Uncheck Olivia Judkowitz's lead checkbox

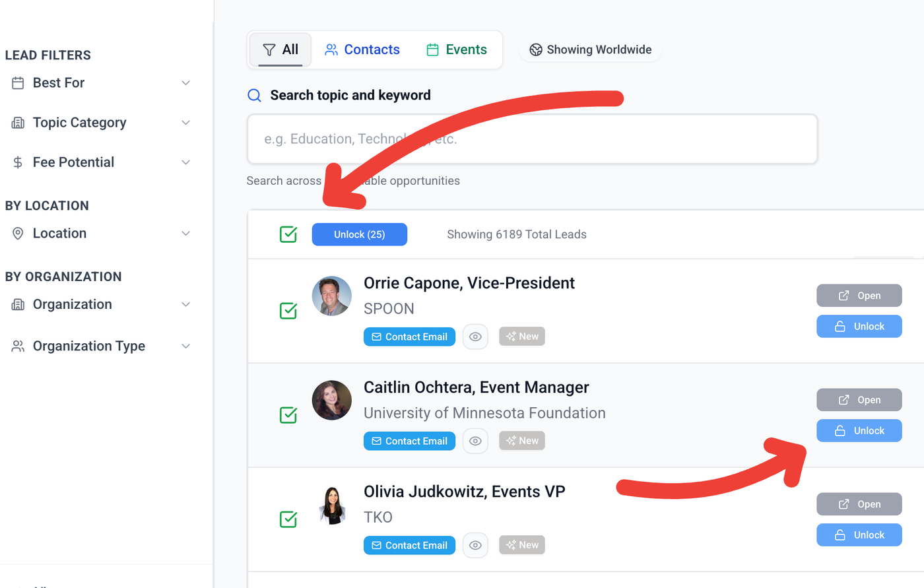(x=288, y=519)
